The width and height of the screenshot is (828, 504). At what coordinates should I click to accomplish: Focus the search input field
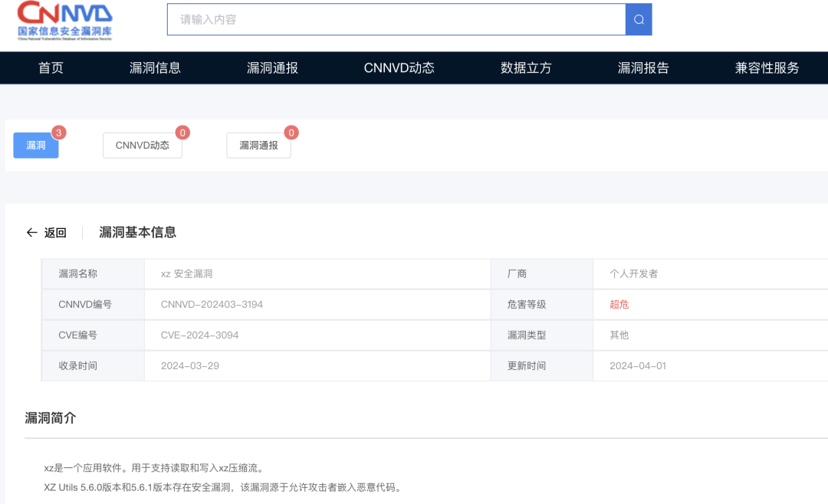point(396,19)
